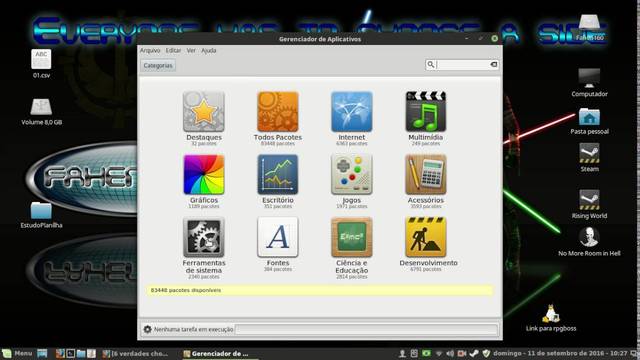Open the Ciência e Educação category

[351, 248]
